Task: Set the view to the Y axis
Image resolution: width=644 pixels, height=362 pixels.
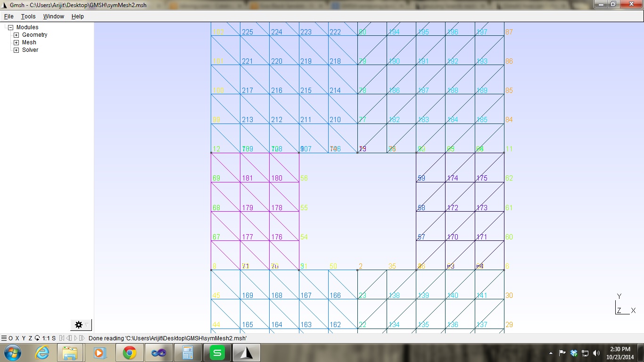Action: (24, 338)
